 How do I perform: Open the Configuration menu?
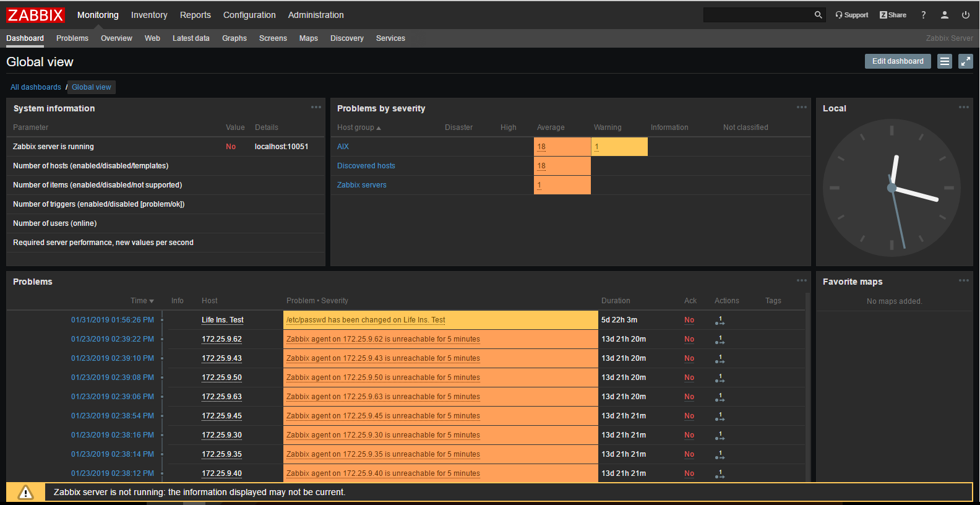tap(249, 15)
